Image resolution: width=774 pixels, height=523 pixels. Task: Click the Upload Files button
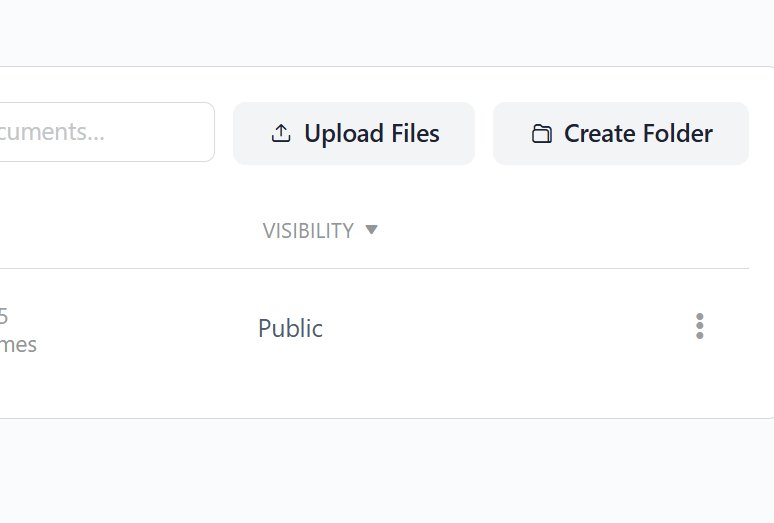tap(353, 133)
